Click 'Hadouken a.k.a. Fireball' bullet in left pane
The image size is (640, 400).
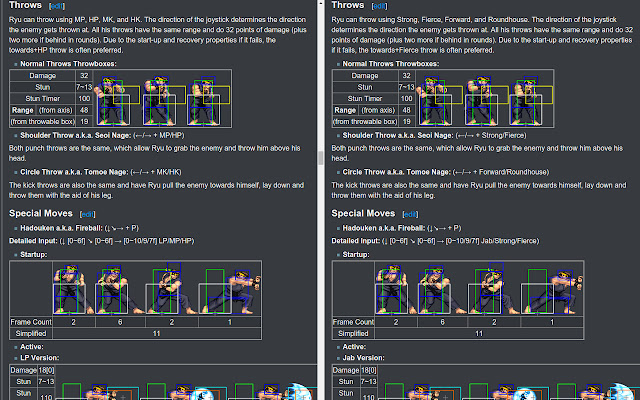62,228
